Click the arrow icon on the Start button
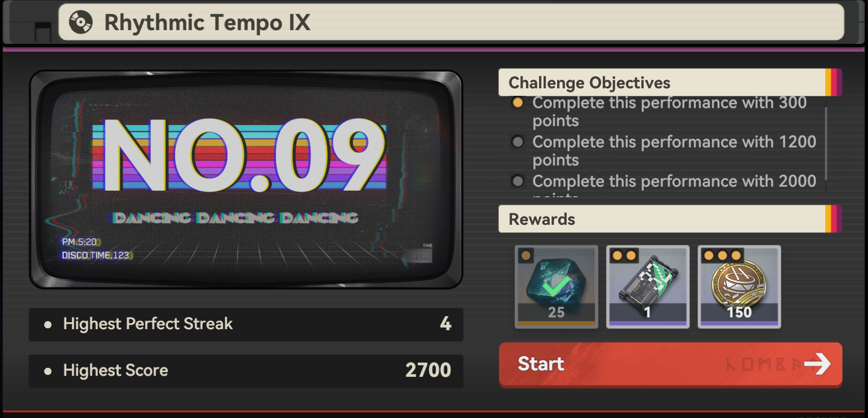868x418 pixels. (817, 364)
